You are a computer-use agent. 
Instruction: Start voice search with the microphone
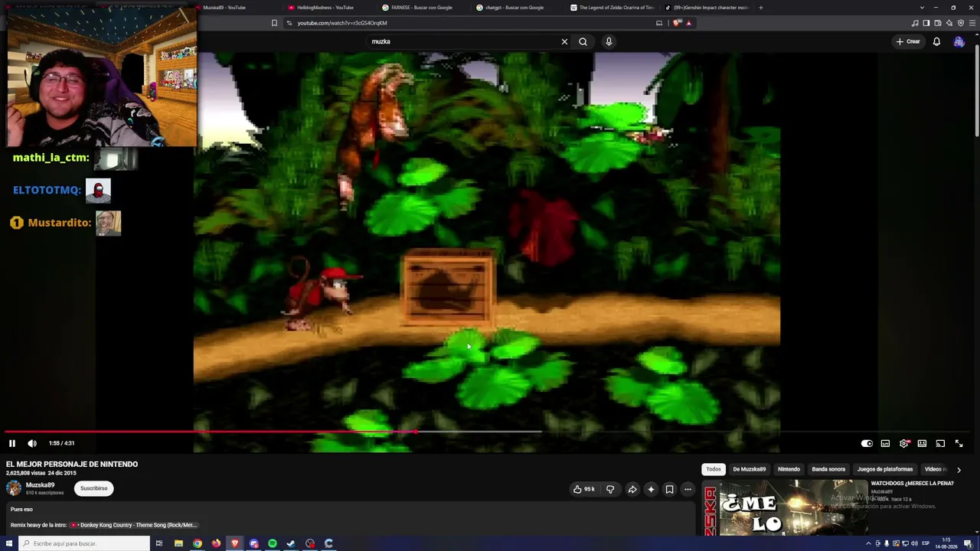[x=609, y=41]
